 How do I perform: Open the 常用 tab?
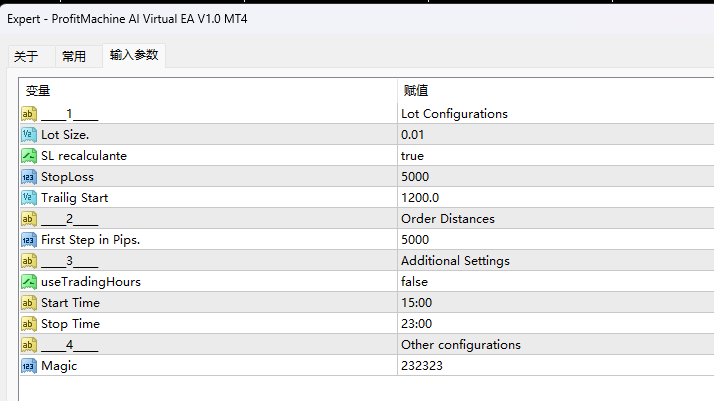pyautogui.click(x=74, y=57)
